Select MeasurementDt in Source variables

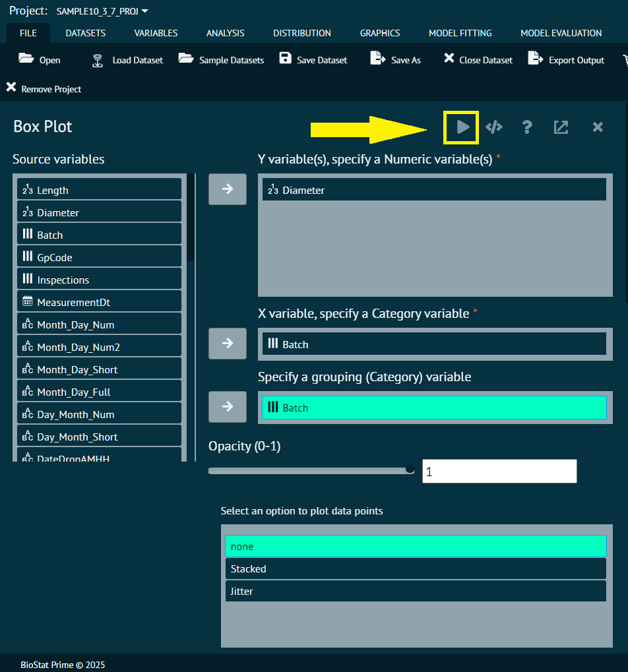tap(99, 302)
